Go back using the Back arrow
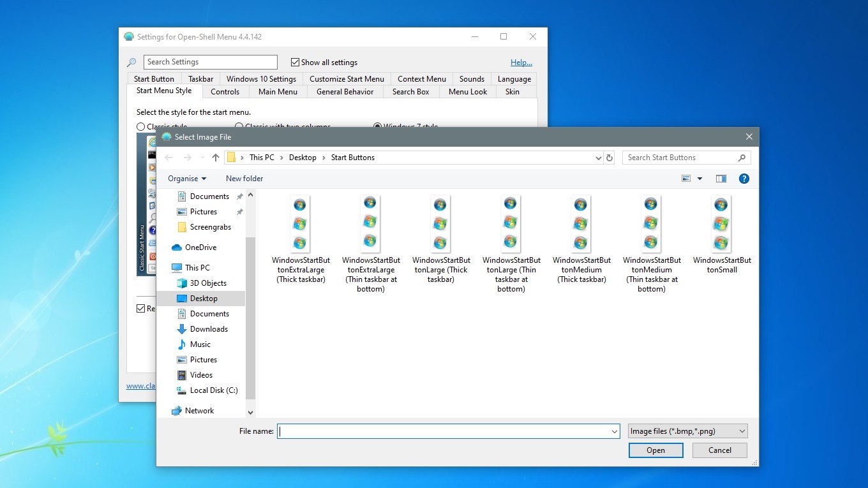 [168, 158]
